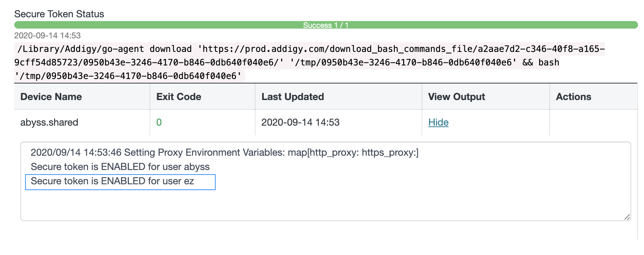644x255 pixels.
Task: Click the timestamp below the progress bar
Action: [47, 35]
